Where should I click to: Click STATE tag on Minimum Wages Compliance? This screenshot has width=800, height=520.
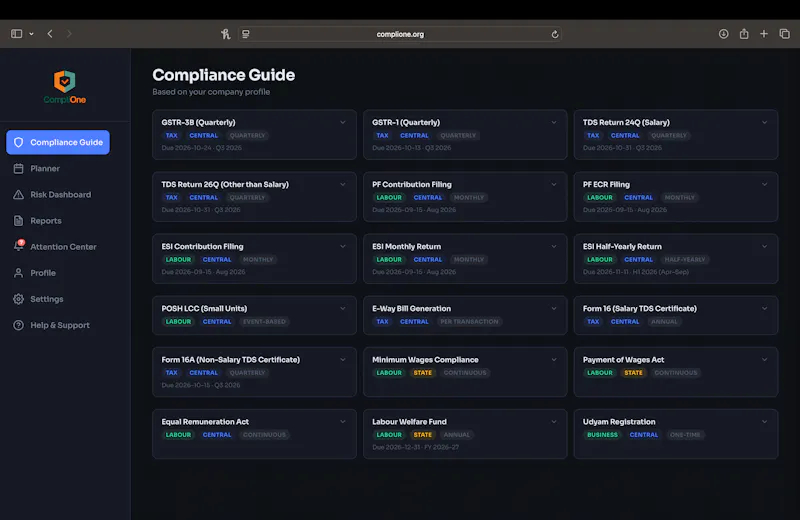point(422,373)
